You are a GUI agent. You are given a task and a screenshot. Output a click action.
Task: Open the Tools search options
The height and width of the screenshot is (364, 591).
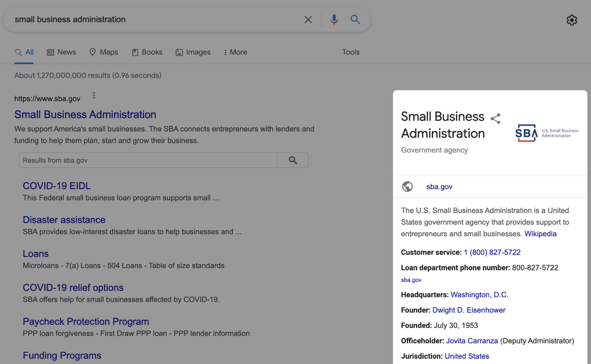point(351,52)
